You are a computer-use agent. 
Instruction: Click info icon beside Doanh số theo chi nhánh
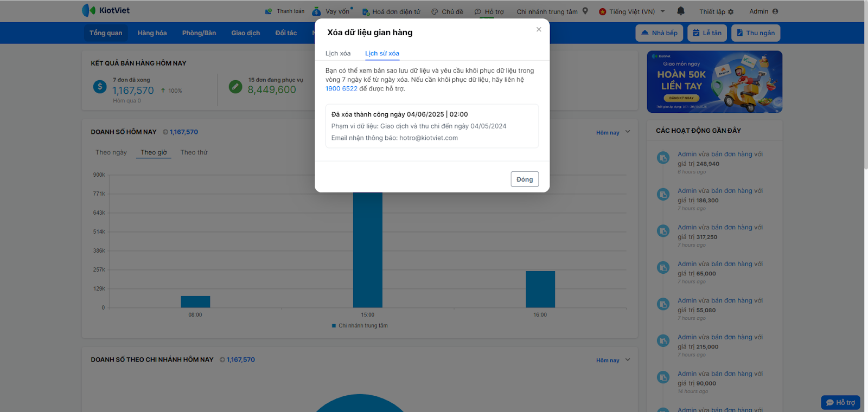[x=222, y=359]
